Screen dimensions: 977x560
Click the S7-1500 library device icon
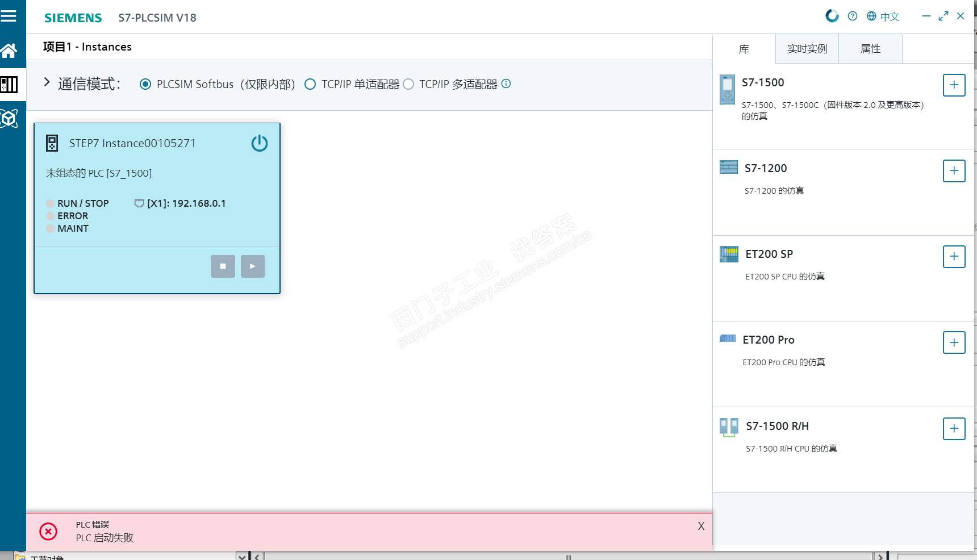(727, 90)
